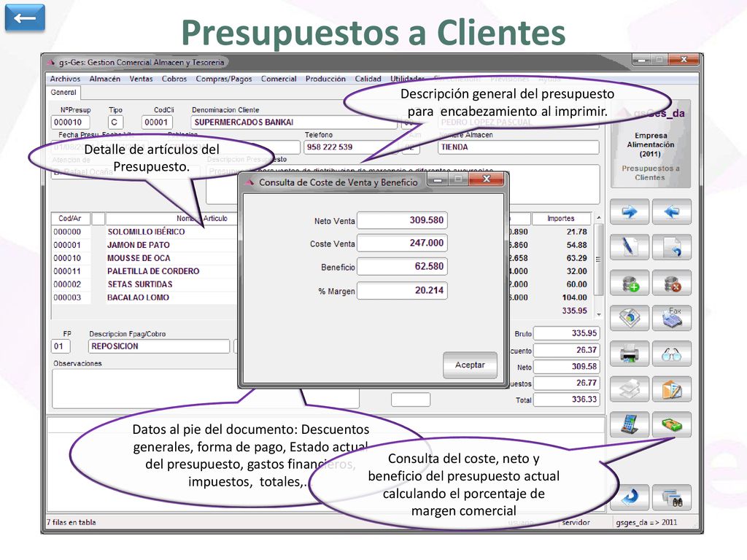Go to next record with right arrow

[630, 212]
